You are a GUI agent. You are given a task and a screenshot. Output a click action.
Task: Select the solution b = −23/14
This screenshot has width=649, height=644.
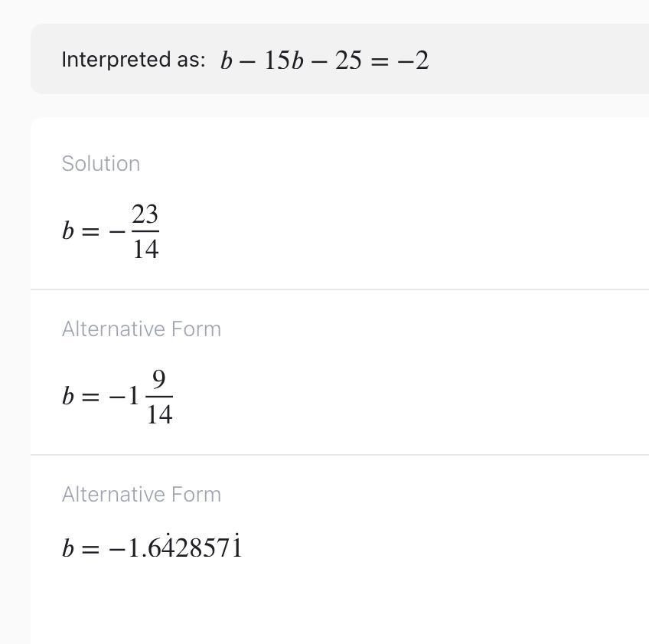pyautogui.click(x=110, y=231)
